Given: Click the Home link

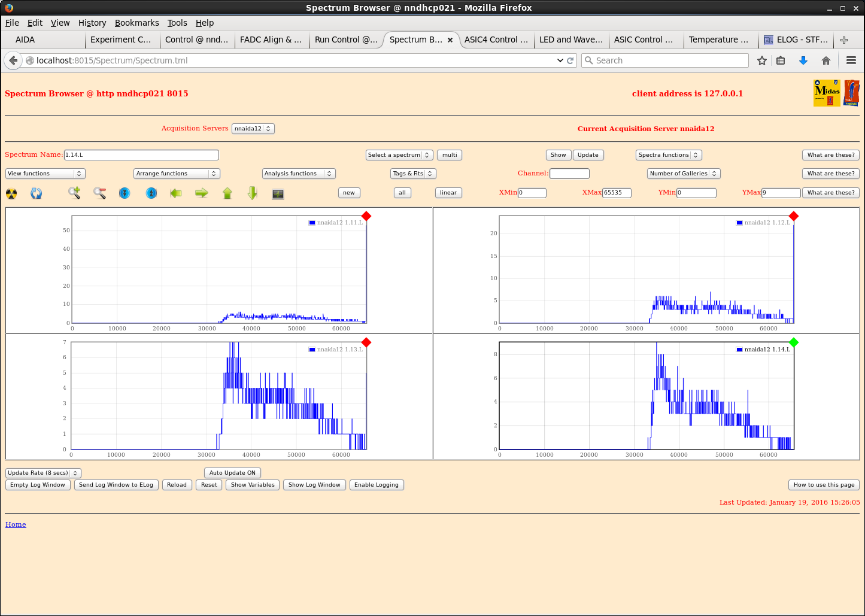Looking at the screenshot, I should [x=16, y=524].
